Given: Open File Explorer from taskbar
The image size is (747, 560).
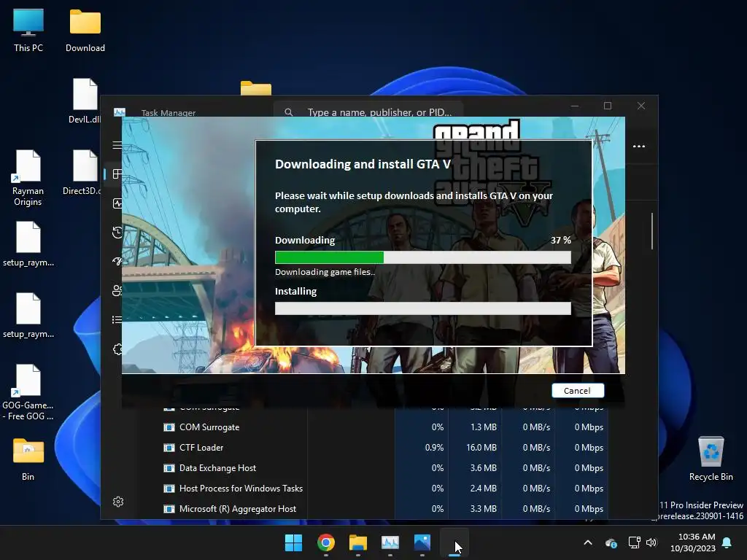Looking at the screenshot, I should tap(357, 542).
